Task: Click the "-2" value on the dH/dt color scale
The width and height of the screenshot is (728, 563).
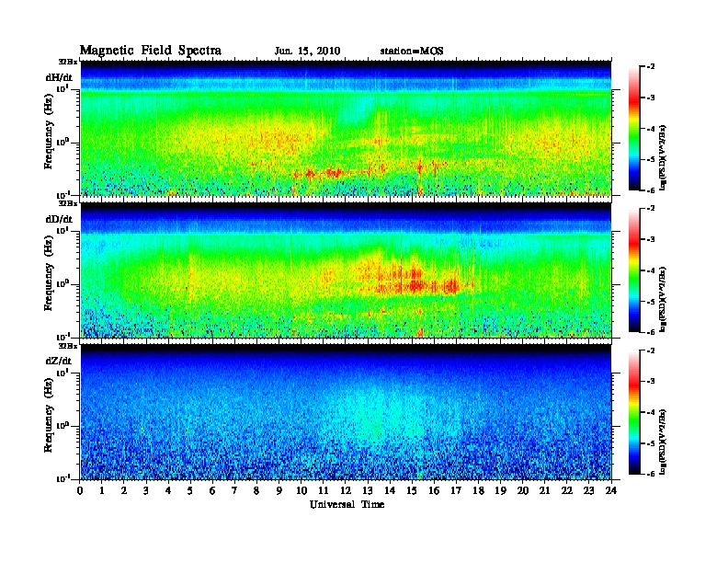Action: coord(651,67)
